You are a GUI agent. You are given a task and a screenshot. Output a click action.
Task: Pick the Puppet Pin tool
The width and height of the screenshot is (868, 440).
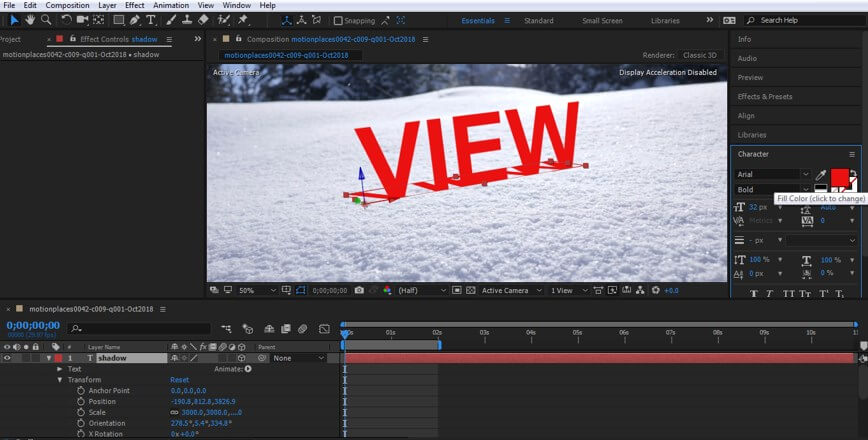tap(241, 19)
